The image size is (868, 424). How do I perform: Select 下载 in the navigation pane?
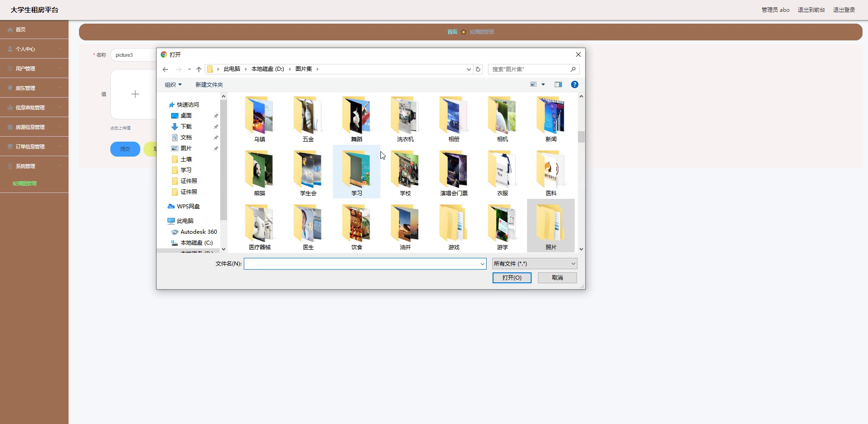click(186, 127)
